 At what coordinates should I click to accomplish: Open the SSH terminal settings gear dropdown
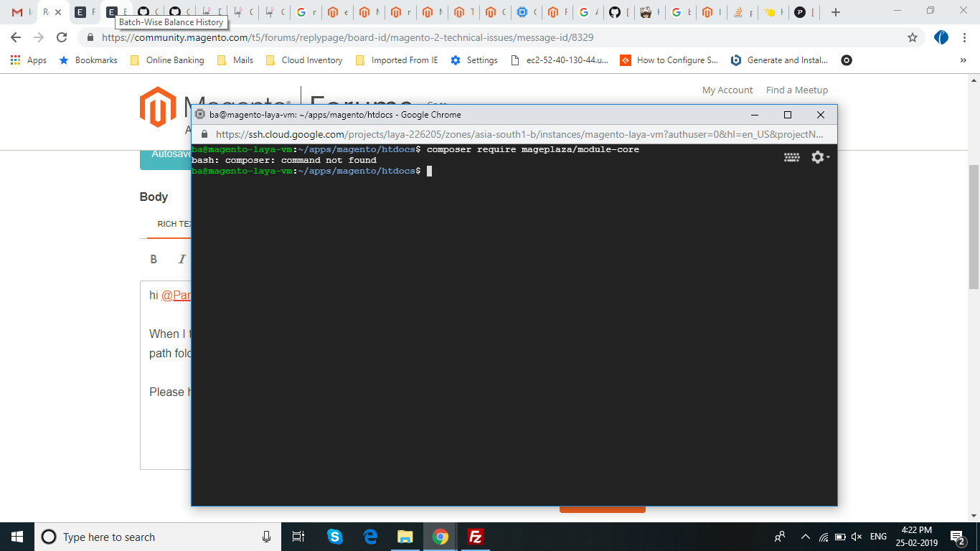pos(819,157)
